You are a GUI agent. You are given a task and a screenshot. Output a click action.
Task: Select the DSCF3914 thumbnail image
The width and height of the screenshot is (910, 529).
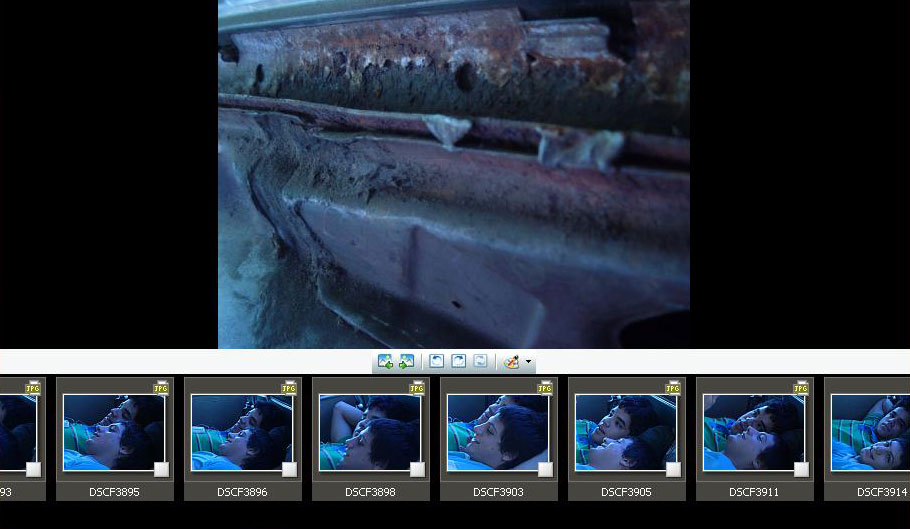[870, 432]
